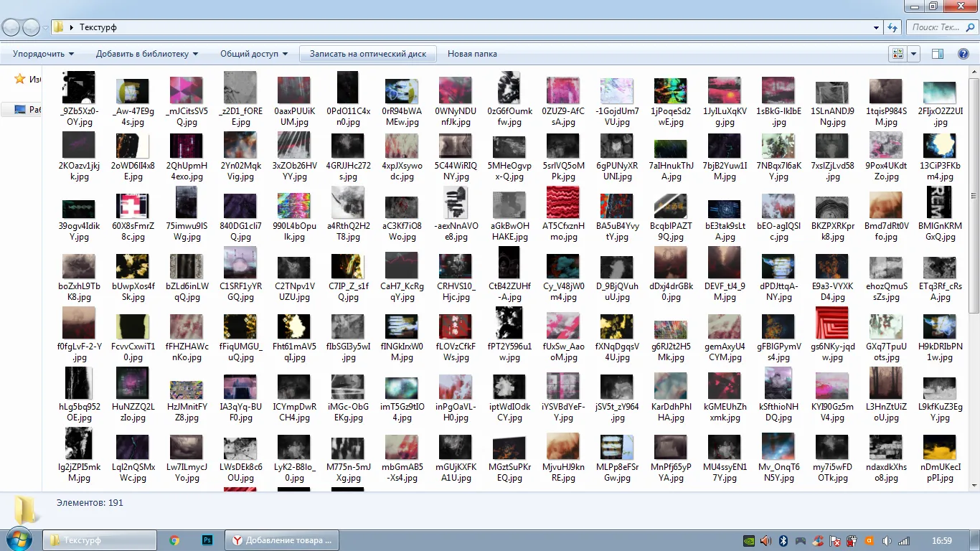Select the AT5CfxznHmo.jpg red wavy thumbnail
Image resolution: width=980 pixels, height=551 pixels.
click(x=563, y=202)
